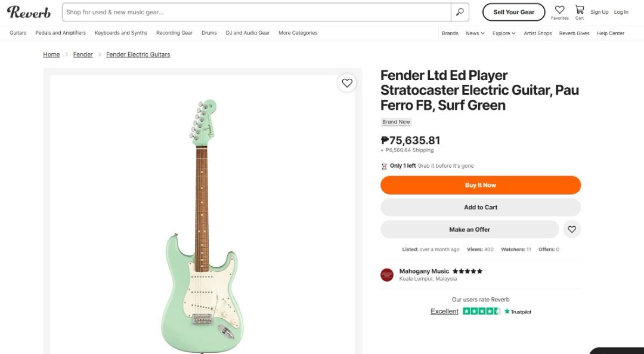
Task: Open the More Categories menu
Action: click(298, 33)
